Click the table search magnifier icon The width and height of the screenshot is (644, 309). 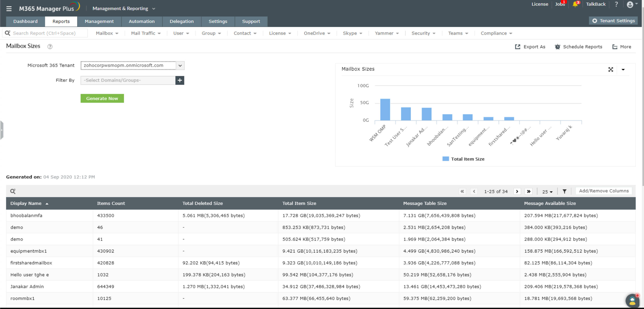click(x=13, y=191)
